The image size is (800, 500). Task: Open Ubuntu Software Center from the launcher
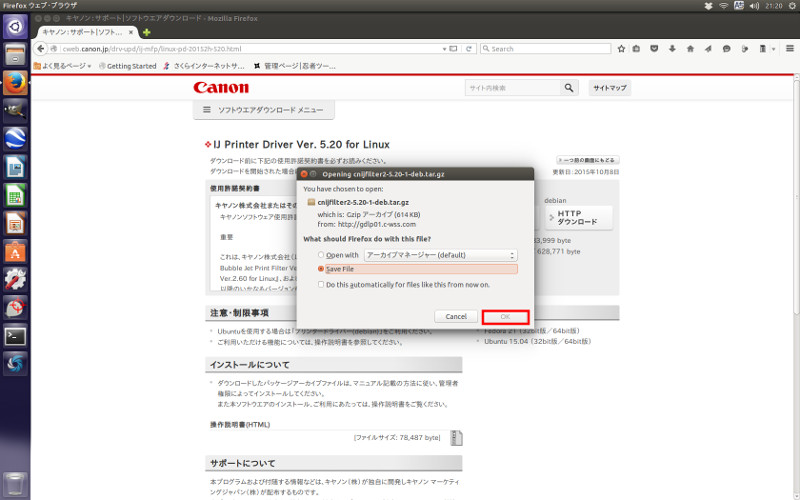[15, 252]
